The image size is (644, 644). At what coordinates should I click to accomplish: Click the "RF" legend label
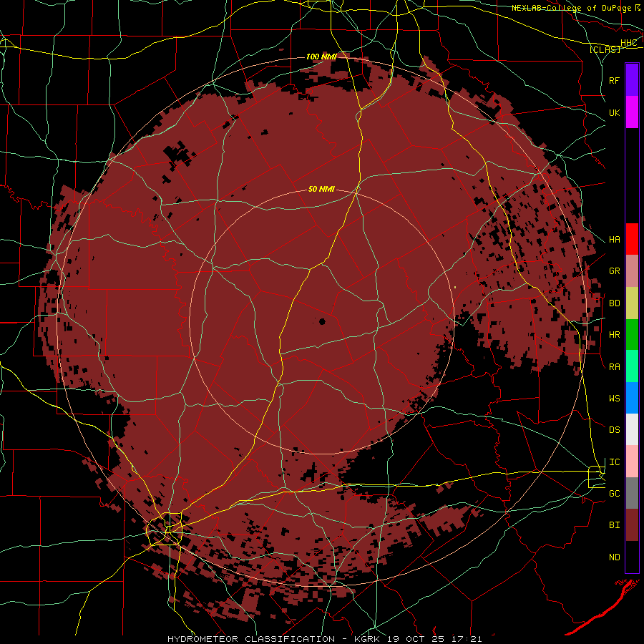(614, 80)
